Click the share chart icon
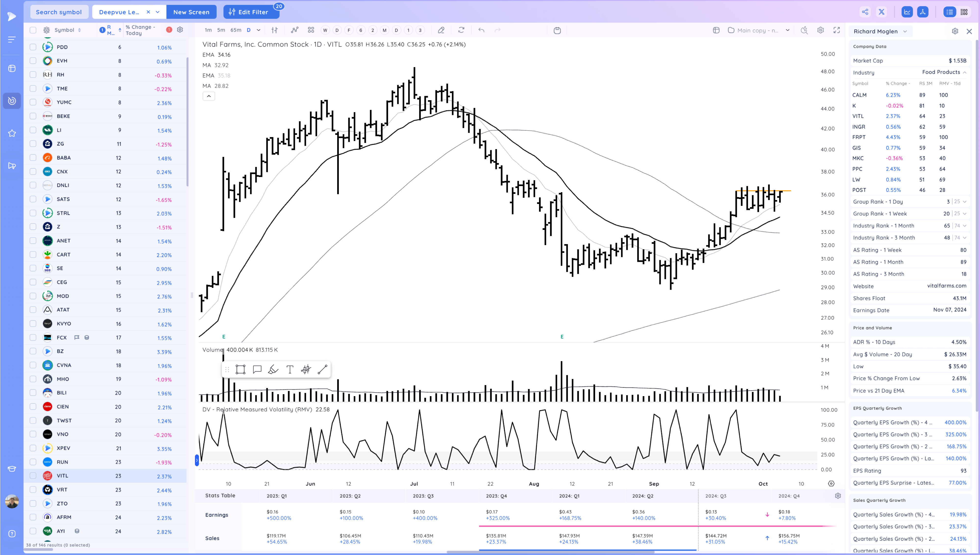Screen dimensions: 980x555 865,12
